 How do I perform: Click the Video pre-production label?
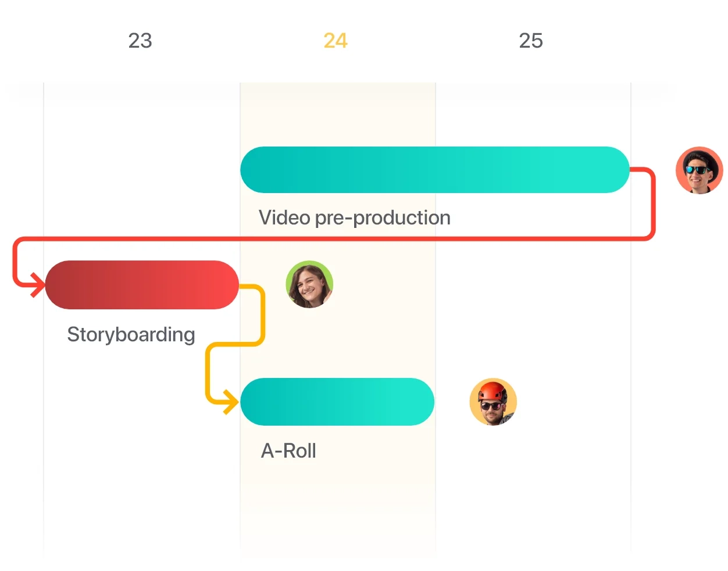355,217
